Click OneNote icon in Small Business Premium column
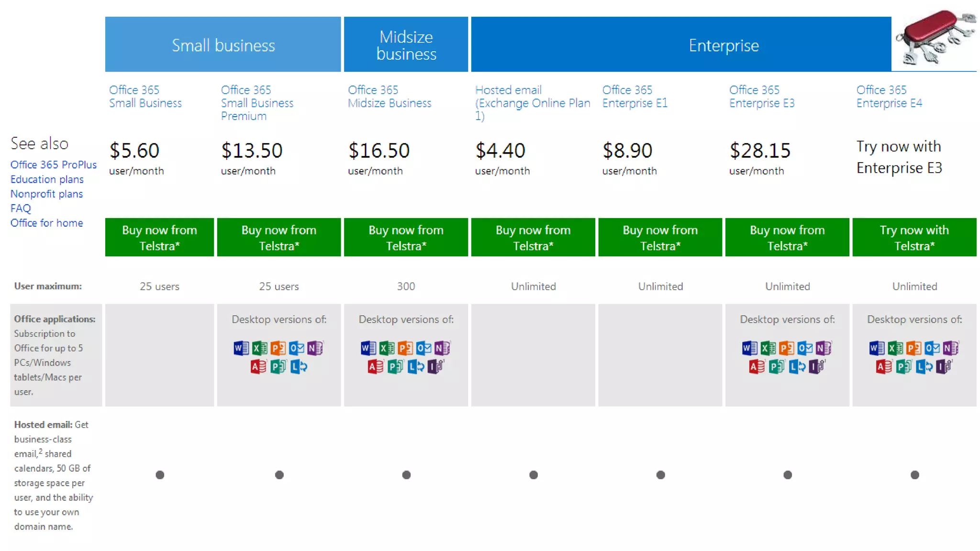This screenshot has width=980, height=551. 315,348
